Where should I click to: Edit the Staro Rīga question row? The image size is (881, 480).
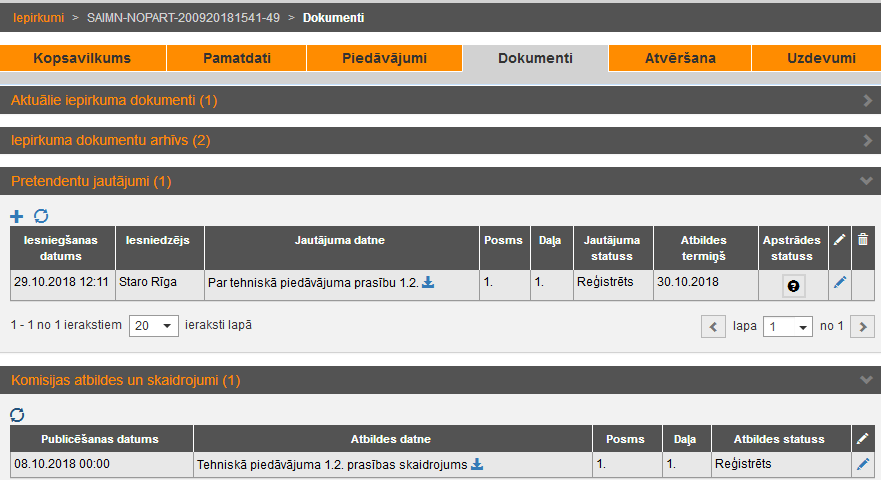pos(840,283)
